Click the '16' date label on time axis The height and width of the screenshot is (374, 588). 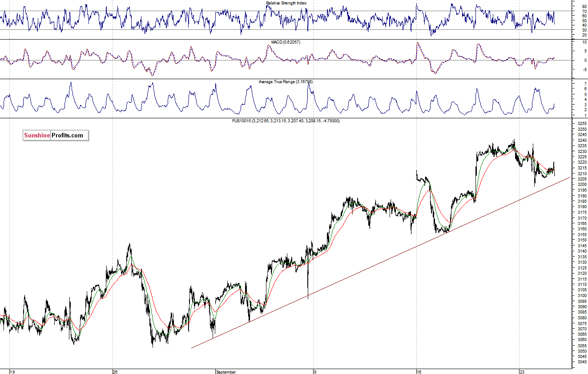(419, 372)
